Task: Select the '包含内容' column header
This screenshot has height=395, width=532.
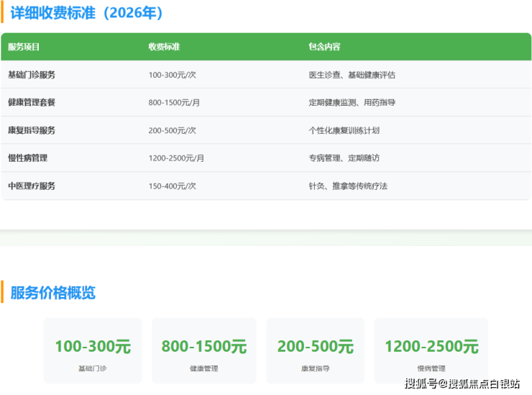Action: [324, 47]
